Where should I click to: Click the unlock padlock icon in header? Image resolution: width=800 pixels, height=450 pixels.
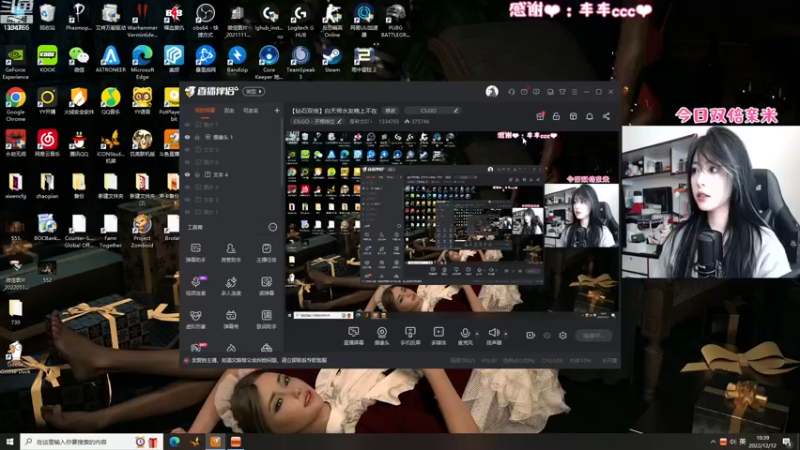[556, 116]
